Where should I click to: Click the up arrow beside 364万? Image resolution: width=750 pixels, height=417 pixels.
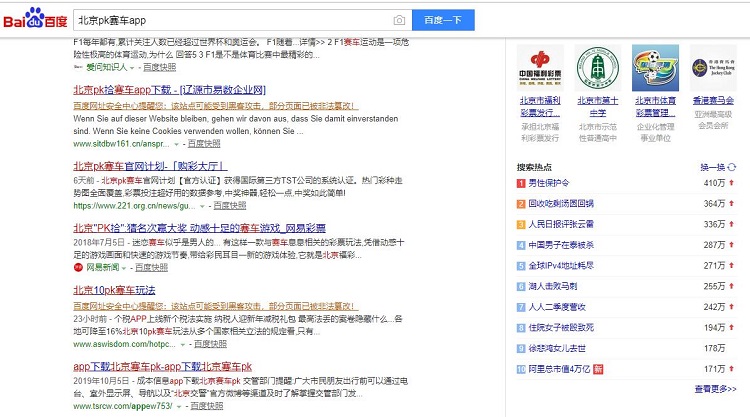tap(731, 203)
